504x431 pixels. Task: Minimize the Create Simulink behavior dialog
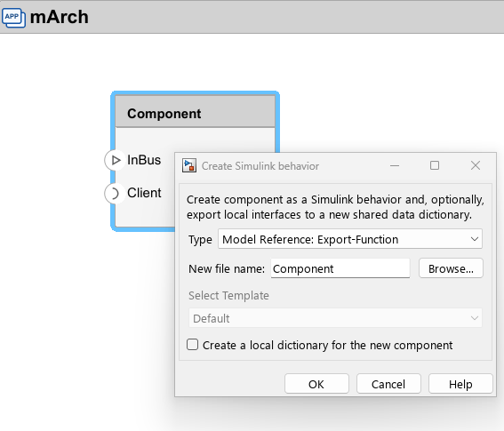[395, 165]
